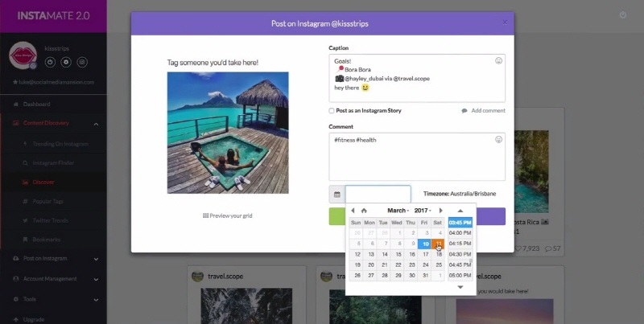Click inside the Comment text area
This screenshot has width=644, height=324.
(x=417, y=157)
